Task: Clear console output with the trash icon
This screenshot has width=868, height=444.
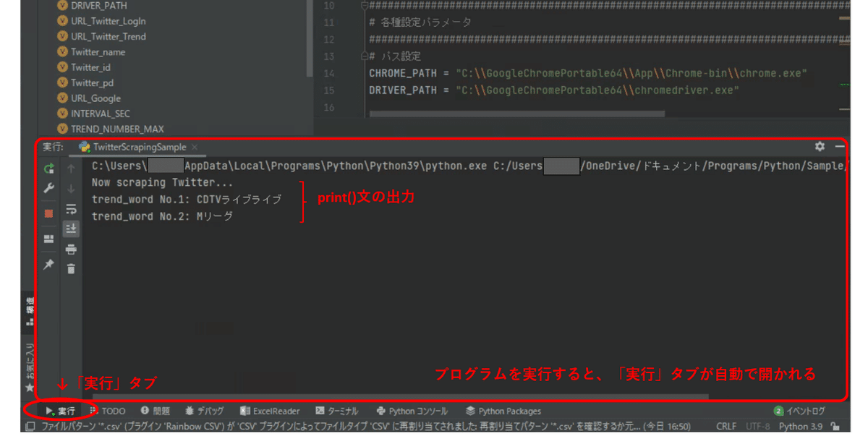Action: tap(71, 269)
